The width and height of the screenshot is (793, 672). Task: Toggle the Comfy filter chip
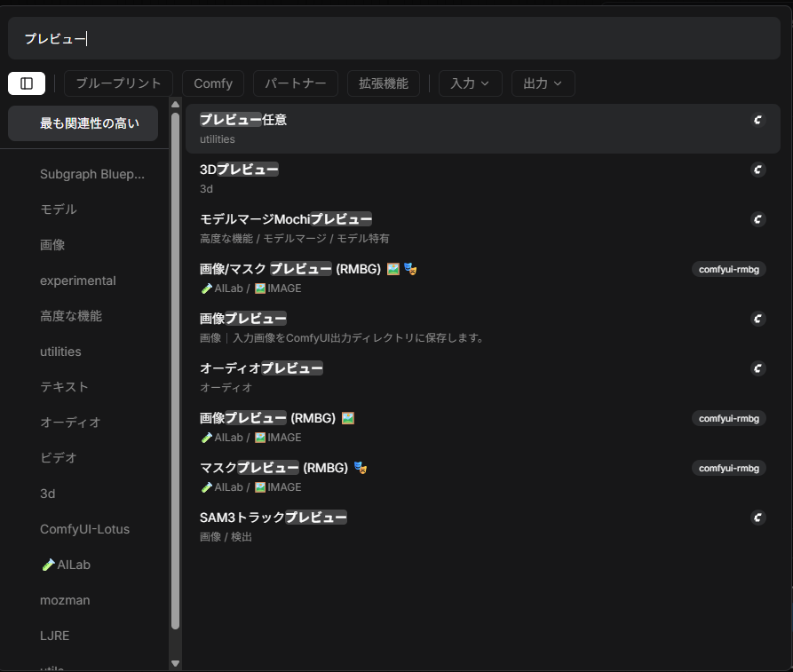(x=213, y=83)
